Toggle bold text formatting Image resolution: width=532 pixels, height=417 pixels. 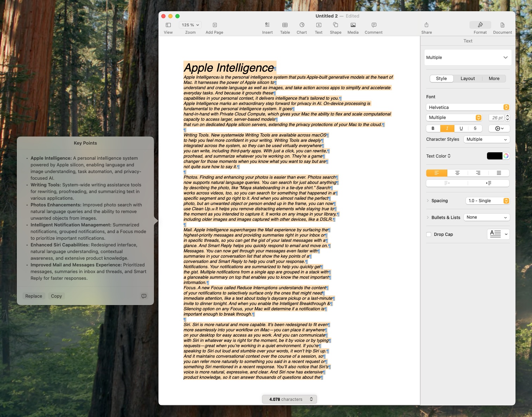(433, 128)
